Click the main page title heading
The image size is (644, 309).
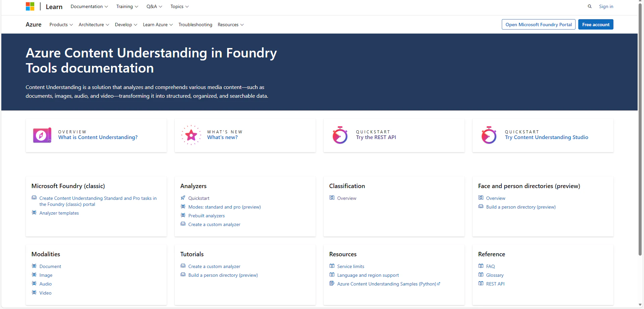click(151, 60)
